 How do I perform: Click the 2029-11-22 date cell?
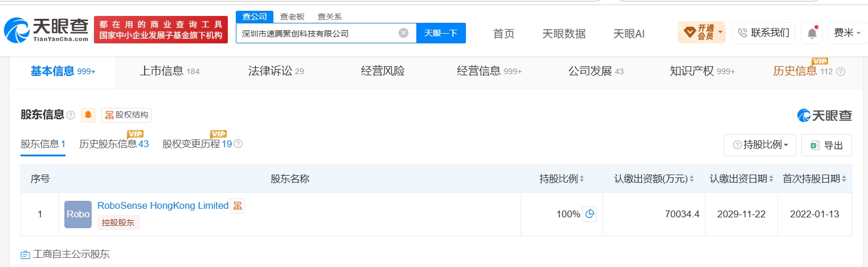click(x=741, y=215)
